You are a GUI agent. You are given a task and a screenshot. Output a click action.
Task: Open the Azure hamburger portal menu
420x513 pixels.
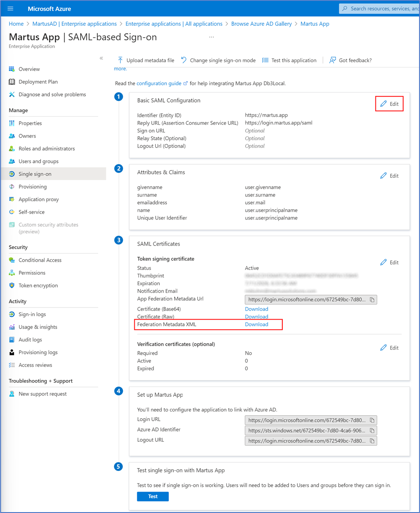tap(10, 9)
